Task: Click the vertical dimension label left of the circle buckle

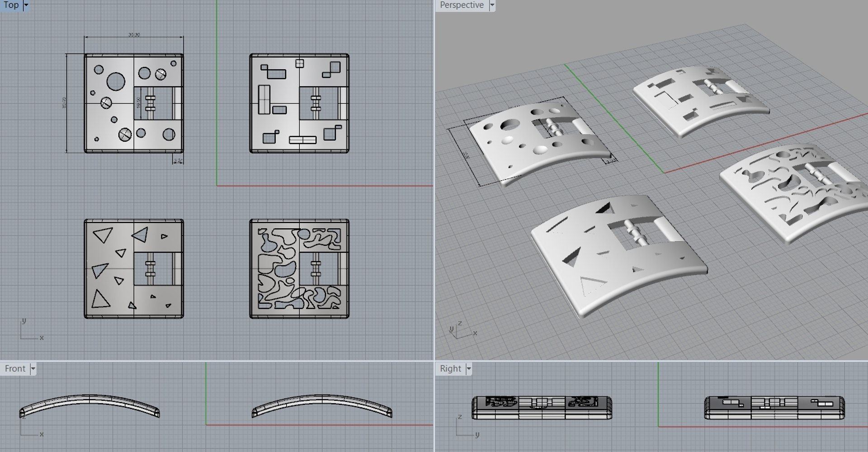Action: [x=64, y=103]
